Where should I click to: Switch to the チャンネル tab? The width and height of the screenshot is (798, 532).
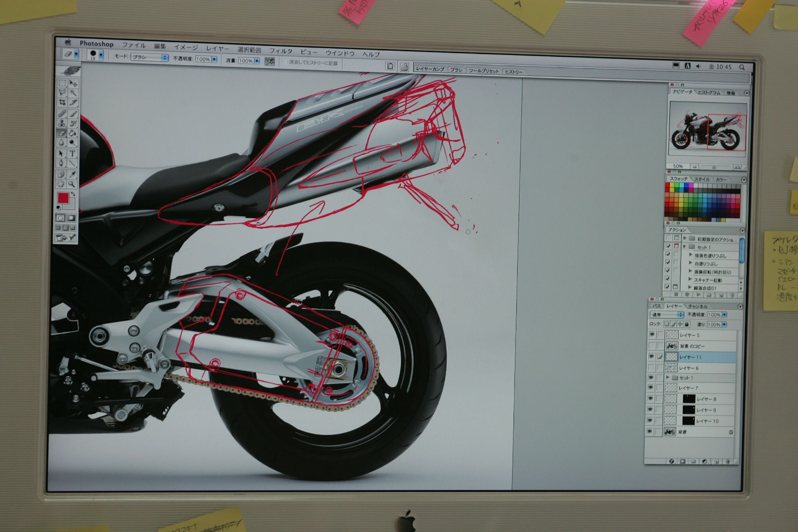[x=697, y=306]
